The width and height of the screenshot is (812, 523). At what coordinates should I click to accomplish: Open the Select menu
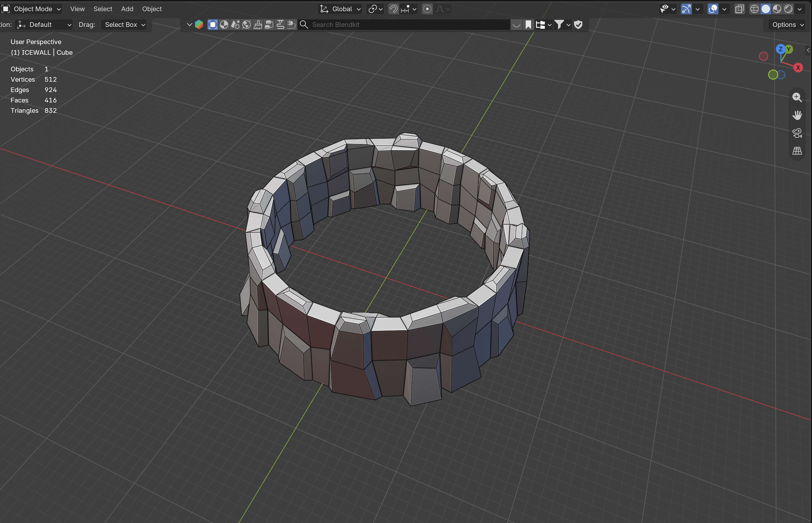103,9
